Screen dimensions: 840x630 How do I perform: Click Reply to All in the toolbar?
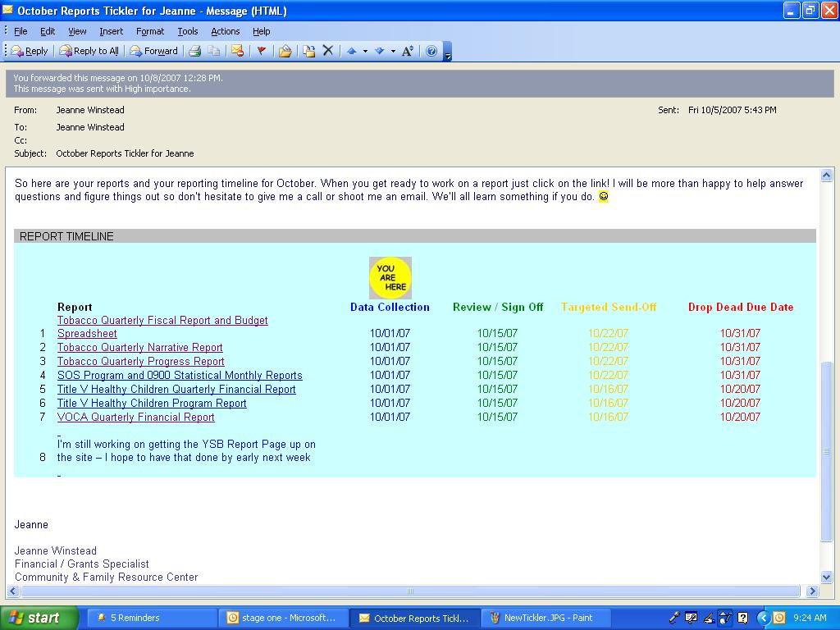tap(89, 51)
